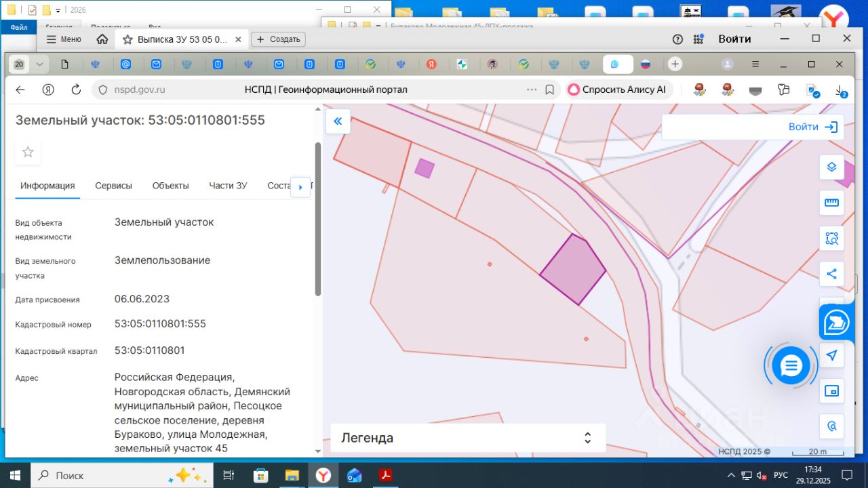The image size is (868, 488).
Task: Add the land parcel to favorites
Action: tap(28, 152)
